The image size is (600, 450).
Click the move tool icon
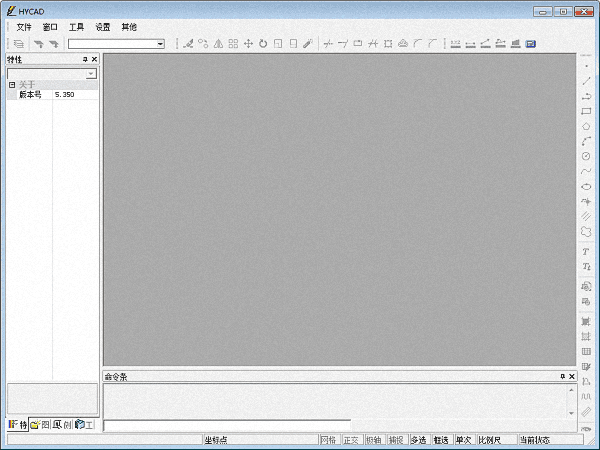(x=248, y=44)
